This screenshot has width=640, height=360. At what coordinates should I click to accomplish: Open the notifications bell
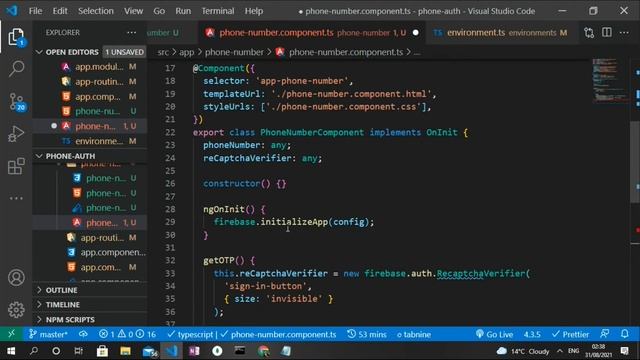click(624, 334)
